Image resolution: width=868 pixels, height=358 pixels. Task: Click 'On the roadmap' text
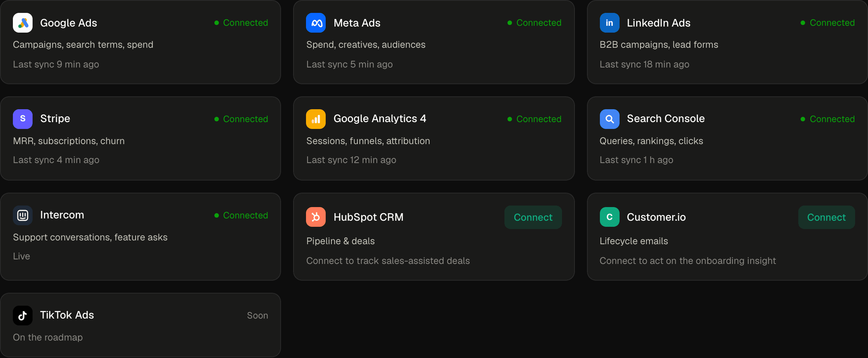tap(48, 338)
